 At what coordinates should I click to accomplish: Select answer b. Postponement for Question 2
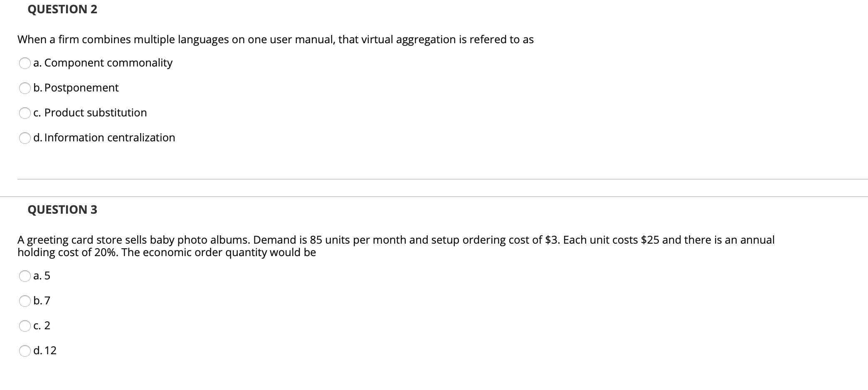point(25,88)
